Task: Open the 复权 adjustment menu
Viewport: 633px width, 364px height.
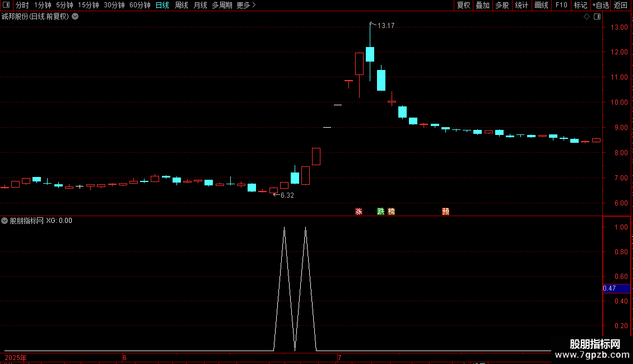Action: click(x=463, y=5)
